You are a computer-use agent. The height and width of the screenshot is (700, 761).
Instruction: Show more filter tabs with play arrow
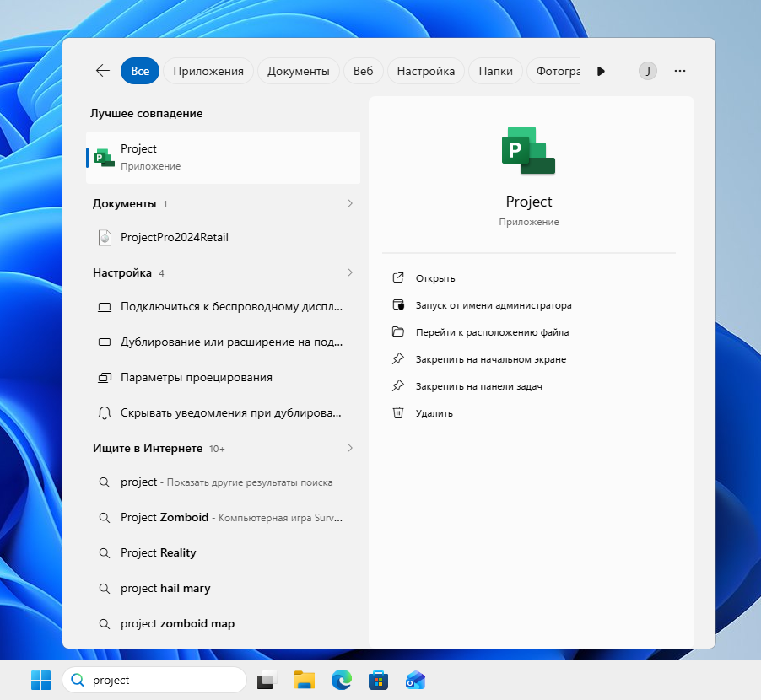tap(601, 72)
